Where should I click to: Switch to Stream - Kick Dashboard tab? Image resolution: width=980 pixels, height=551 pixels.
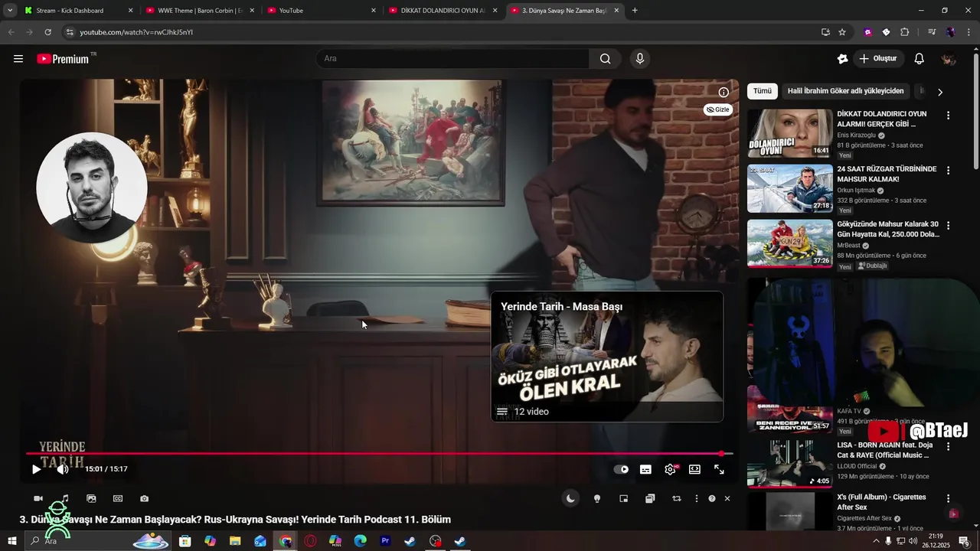79,11
